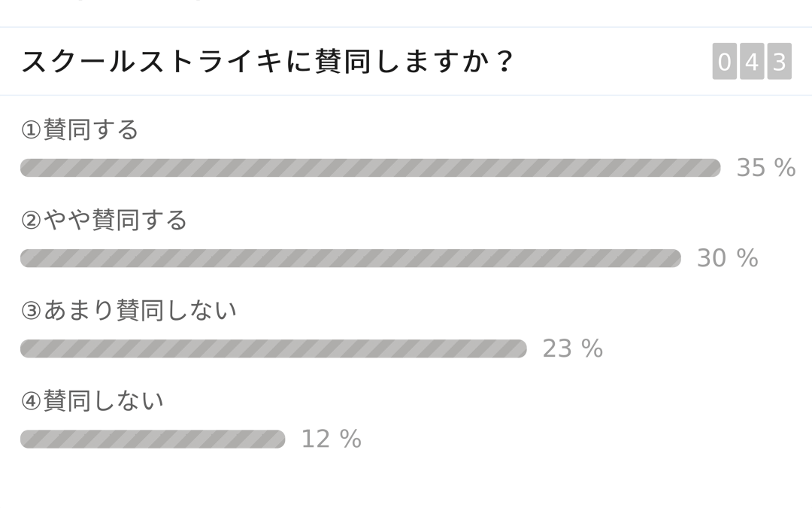Click the circled number ③ marker
Viewport: 812px width, 508px height.
31,311
